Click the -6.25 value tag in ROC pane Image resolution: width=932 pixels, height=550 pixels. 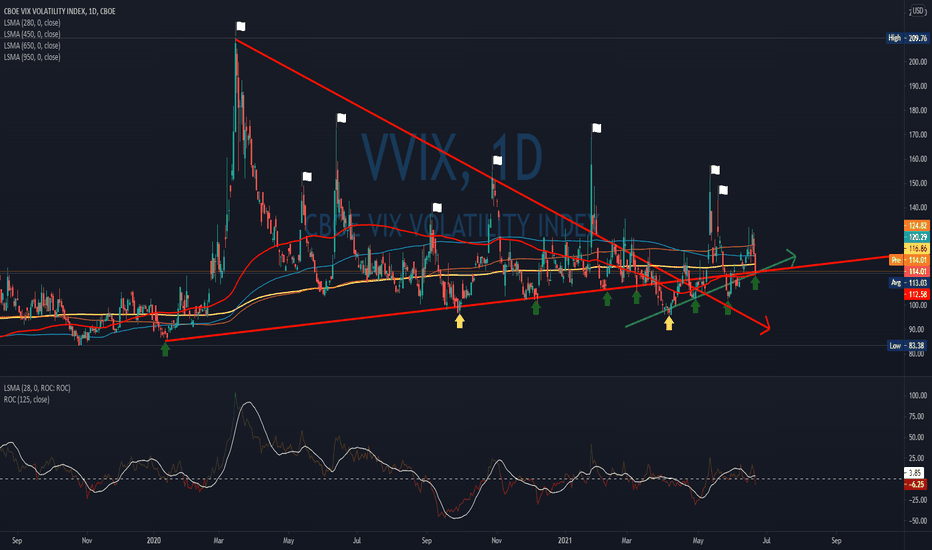tap(915, 484)
